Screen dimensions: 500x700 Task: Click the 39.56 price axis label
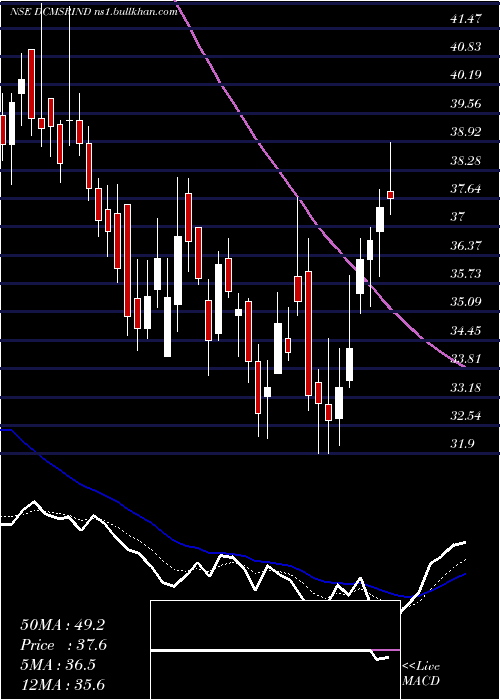tap(466, 104)
